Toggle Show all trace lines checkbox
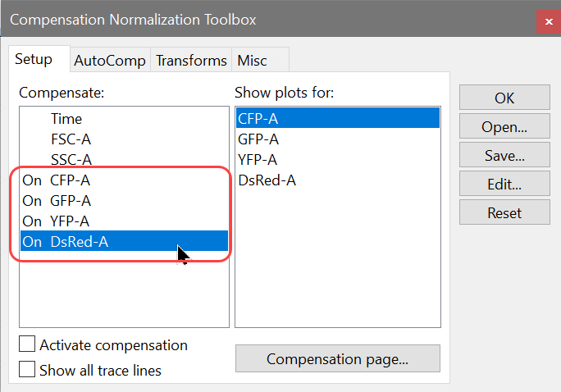 [x=28, y=370]
